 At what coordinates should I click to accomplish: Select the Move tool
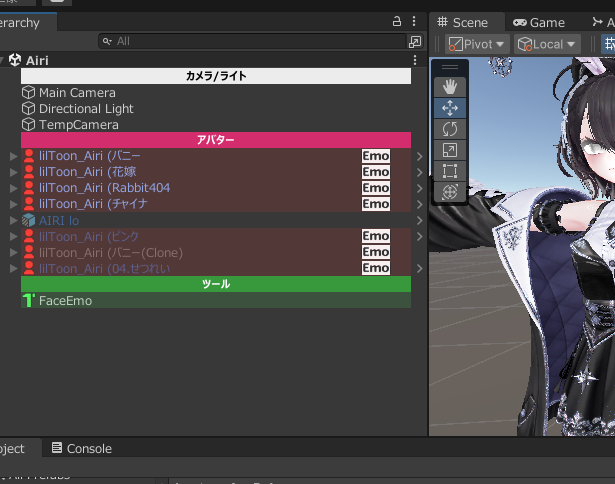click(450, 108)
